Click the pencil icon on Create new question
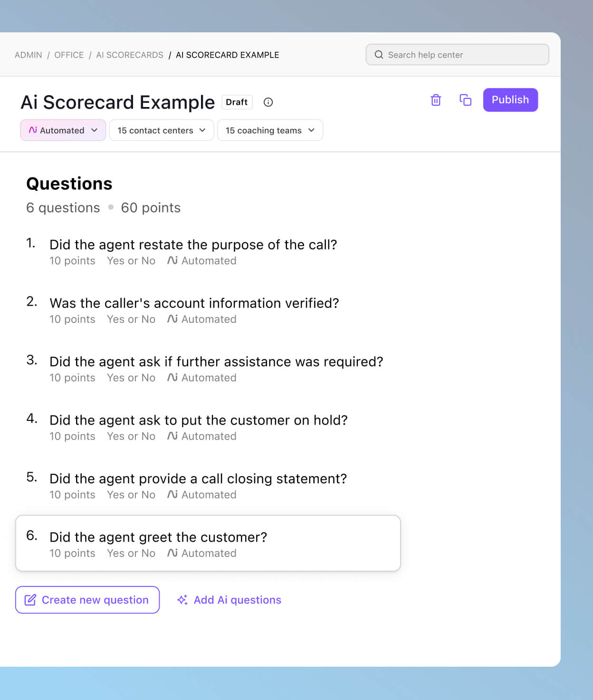Screen dimensions: 593x700 30,600
